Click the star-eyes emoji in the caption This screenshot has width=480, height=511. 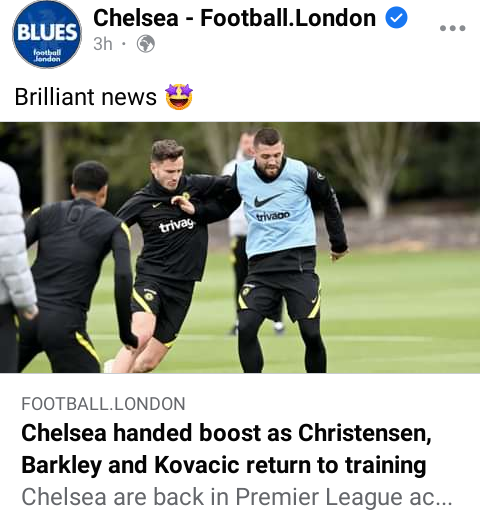click(179, 97)
